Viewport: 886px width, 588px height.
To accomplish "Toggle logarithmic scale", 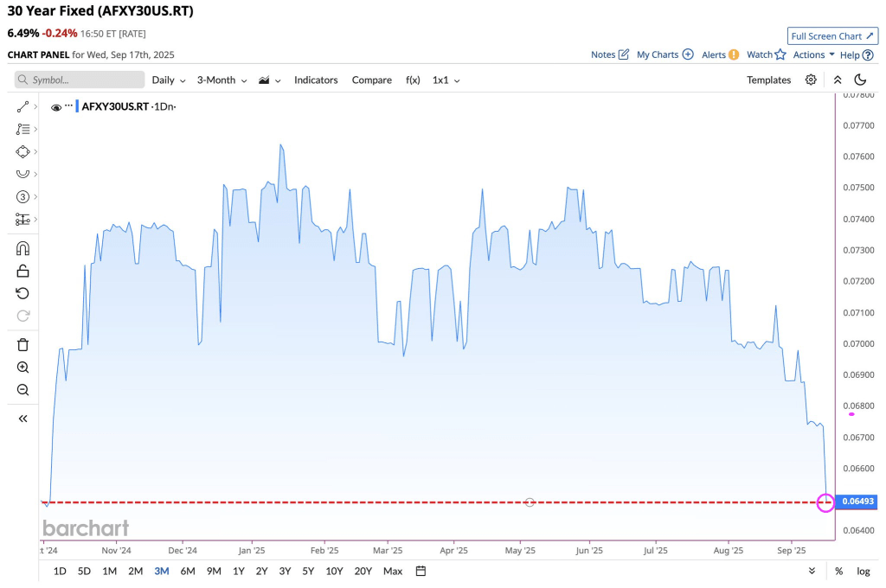I will pyautogui.click(x=863, y=571).
